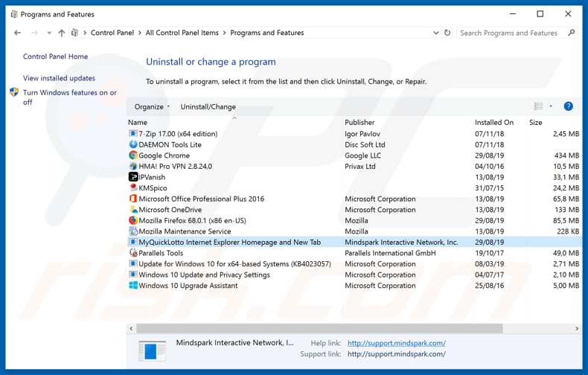Click the 'Igor Pavlov' publisher cell
588x375 pixels.
pos(362,134)
